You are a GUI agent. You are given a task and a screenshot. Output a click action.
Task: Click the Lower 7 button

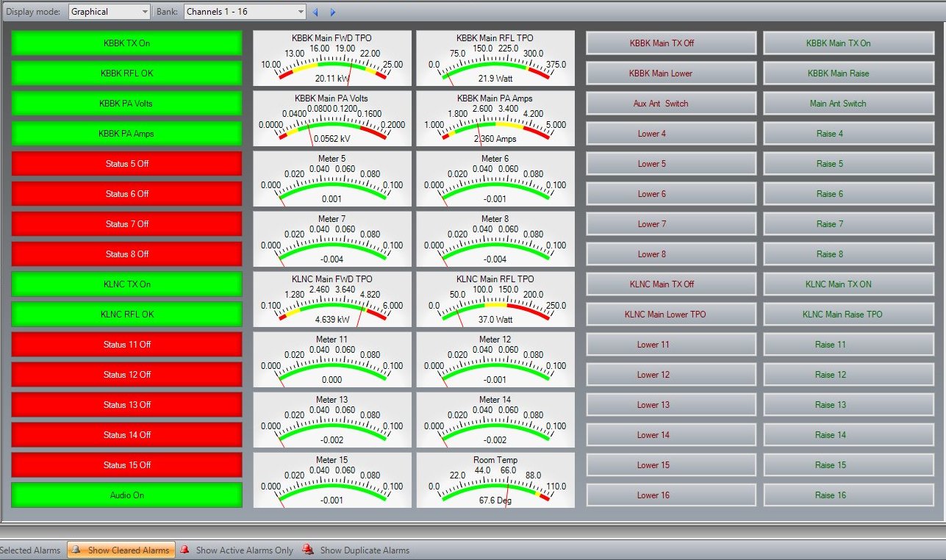pyautogui.click(x=671, y=224)
